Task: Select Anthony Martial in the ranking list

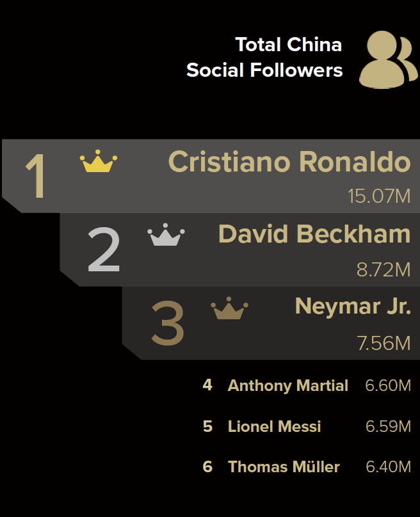Action: [x=287, y=385]
